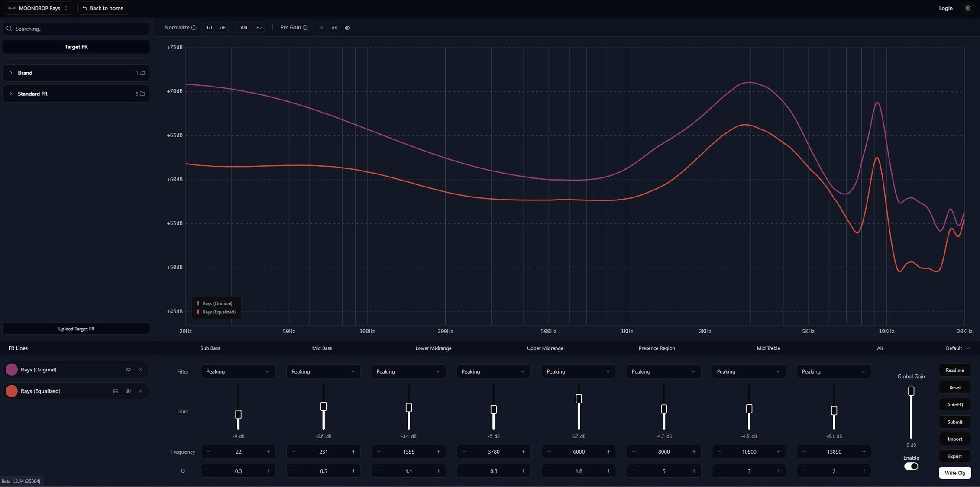
Task: Click save icon on Rays (Equalized)
Action: [116, 391]
